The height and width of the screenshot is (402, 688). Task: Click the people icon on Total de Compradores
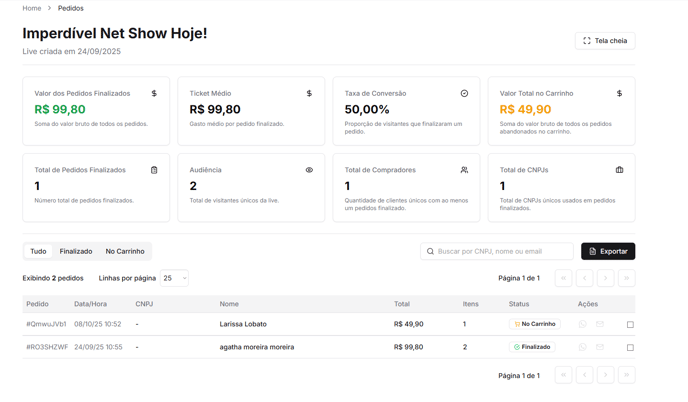click(464, 170)
